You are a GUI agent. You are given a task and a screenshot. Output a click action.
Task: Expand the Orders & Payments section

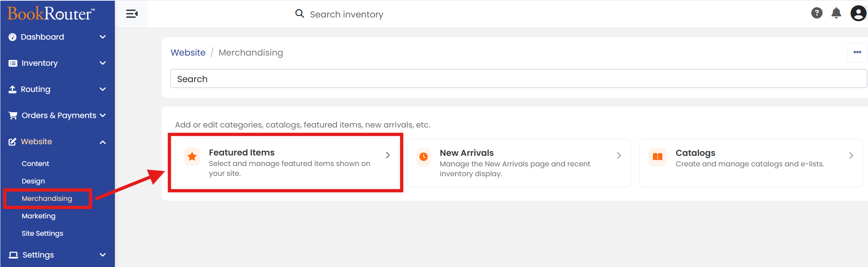point(57,116)
